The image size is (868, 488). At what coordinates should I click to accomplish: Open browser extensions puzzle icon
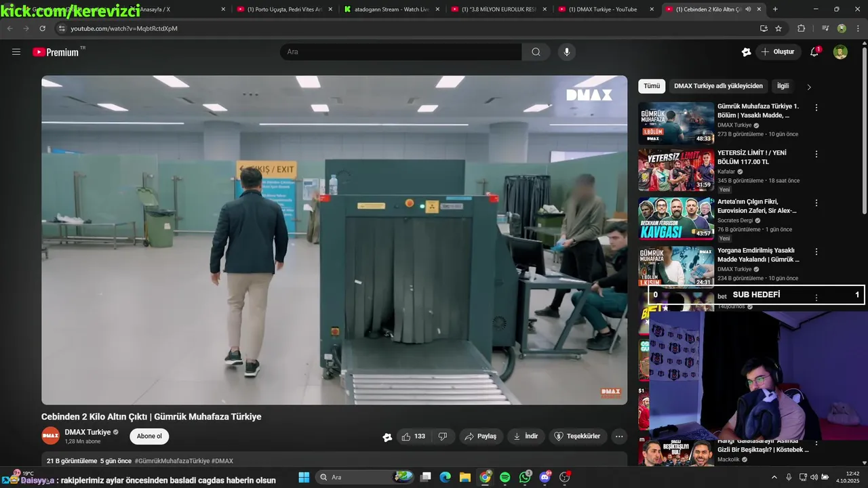(x=801, y=28)
